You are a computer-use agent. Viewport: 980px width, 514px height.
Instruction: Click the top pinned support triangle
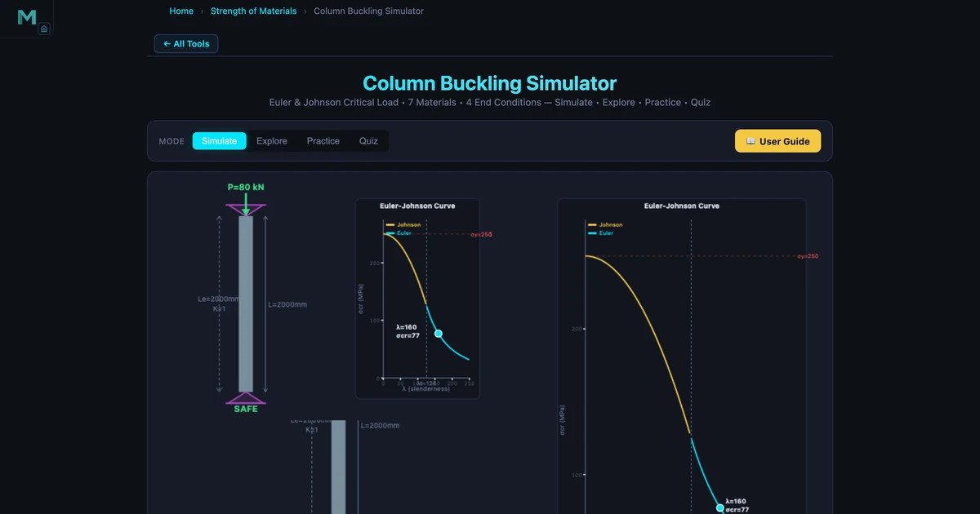(x=246, y=210)
